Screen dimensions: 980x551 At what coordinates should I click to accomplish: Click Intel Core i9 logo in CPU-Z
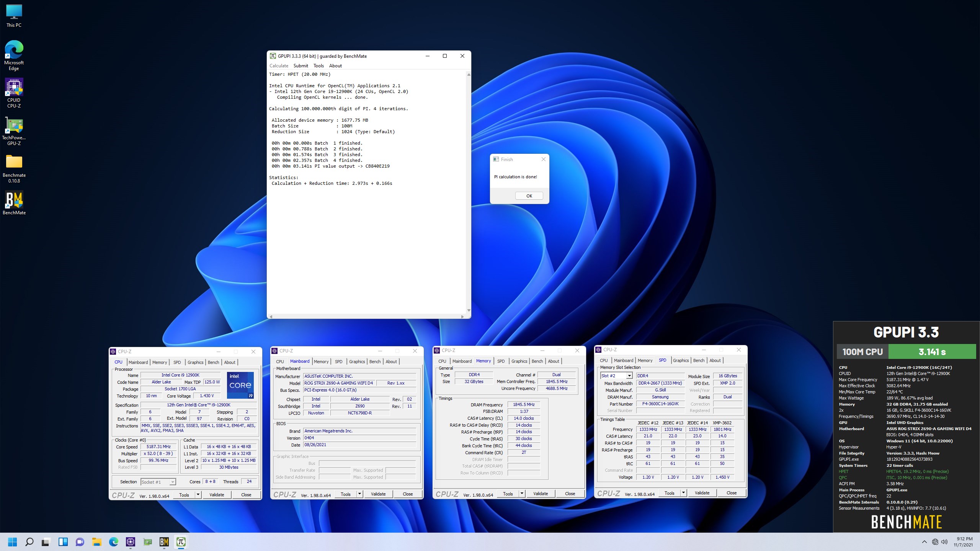tap(240, 385)
